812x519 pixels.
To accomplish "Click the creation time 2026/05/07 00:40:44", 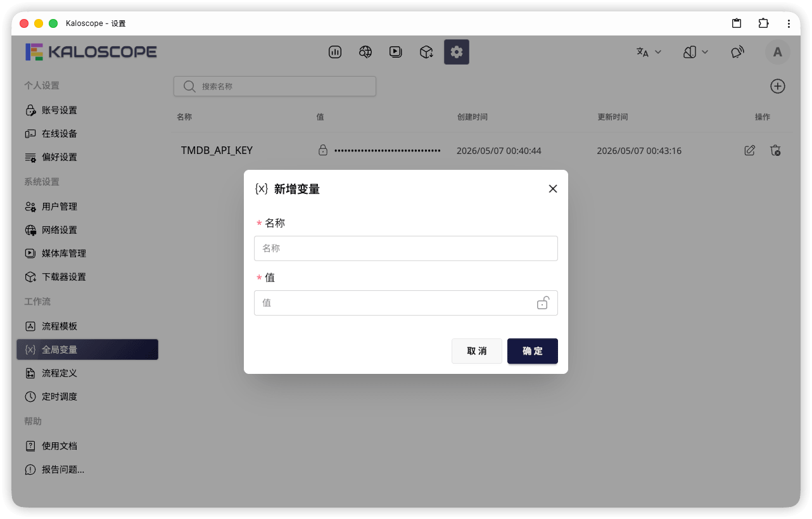I will point(499,151).
